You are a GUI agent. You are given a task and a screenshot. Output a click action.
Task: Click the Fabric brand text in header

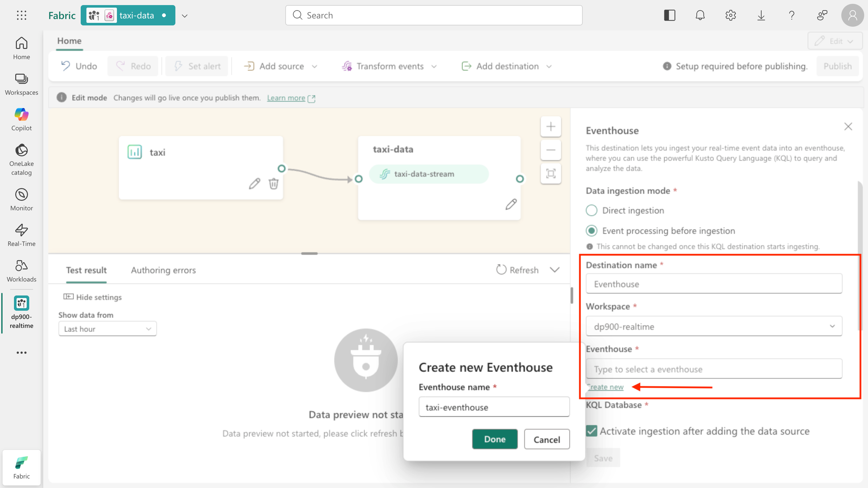(62, 15)
